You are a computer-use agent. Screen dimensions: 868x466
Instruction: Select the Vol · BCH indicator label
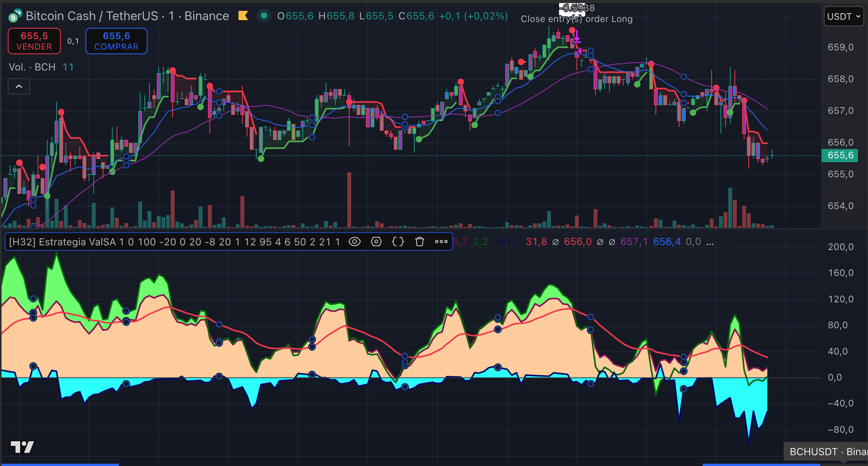pyautogui.click(x=32, y=67)
